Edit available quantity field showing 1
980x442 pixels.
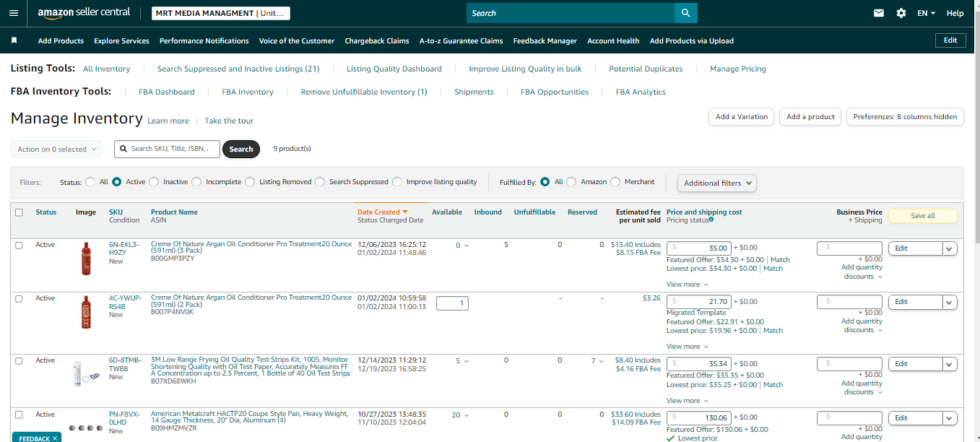pos(452,303)
